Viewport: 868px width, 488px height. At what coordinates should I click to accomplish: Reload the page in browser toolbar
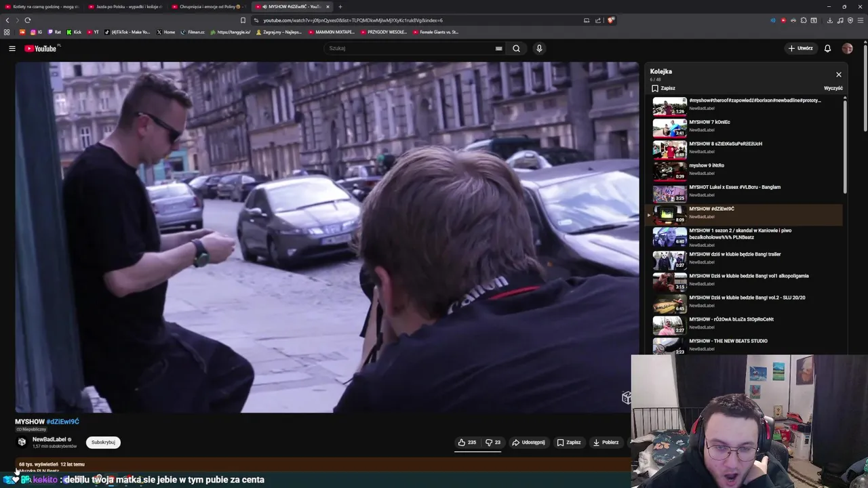[x=27, y=20]
